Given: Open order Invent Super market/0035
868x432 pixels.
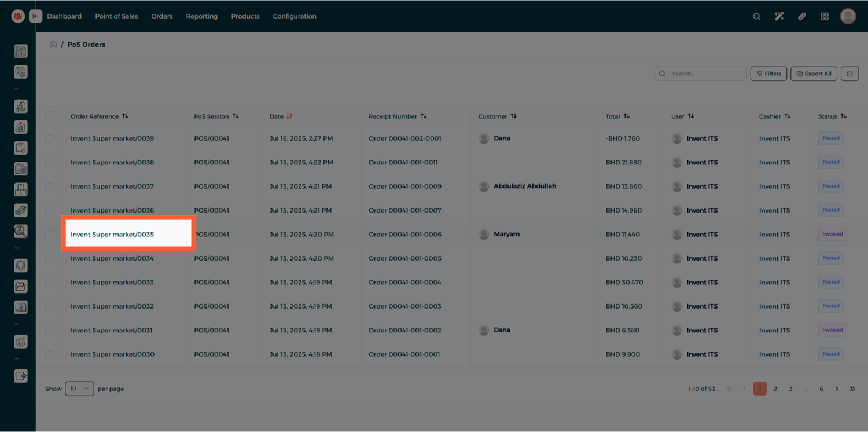Looking at the screenshot, I should pyautogui.click(x=112, y=235).
